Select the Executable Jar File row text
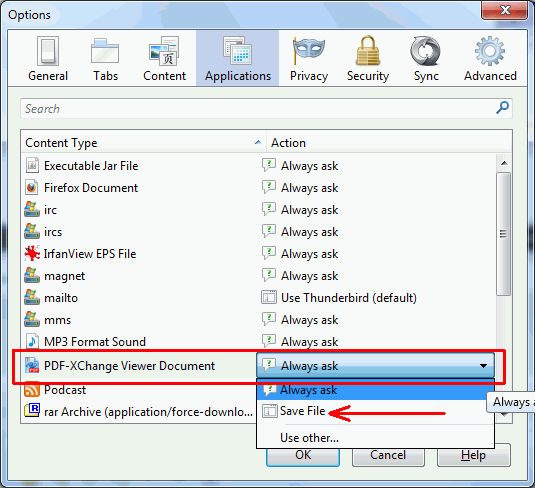Screen dimensions: 535x488 coord(91,166)
